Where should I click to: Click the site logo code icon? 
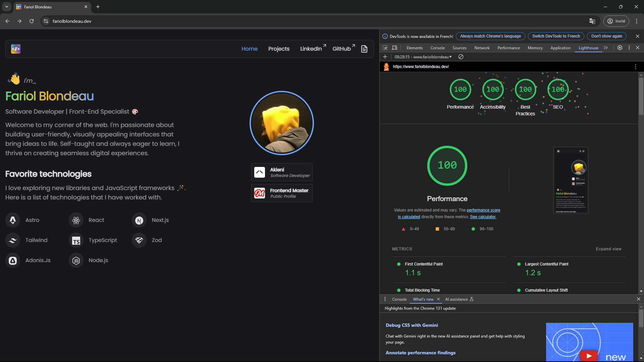16,49
